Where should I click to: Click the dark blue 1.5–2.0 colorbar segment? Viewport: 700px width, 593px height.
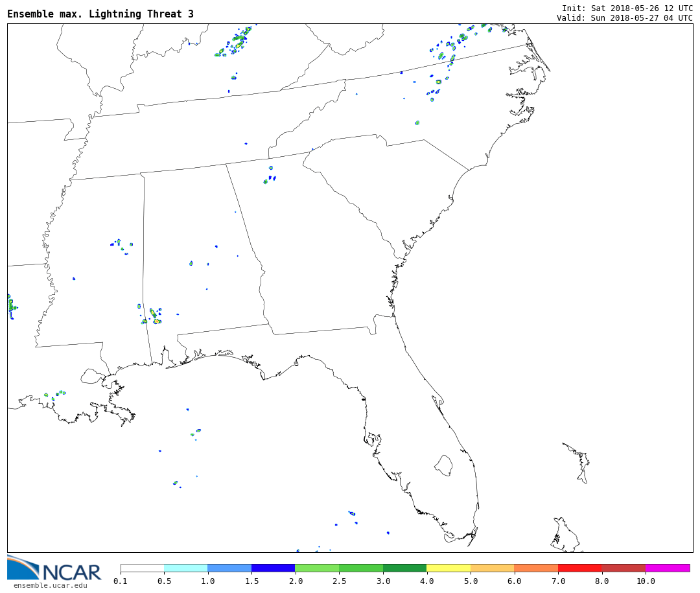[x=274, y=568]
